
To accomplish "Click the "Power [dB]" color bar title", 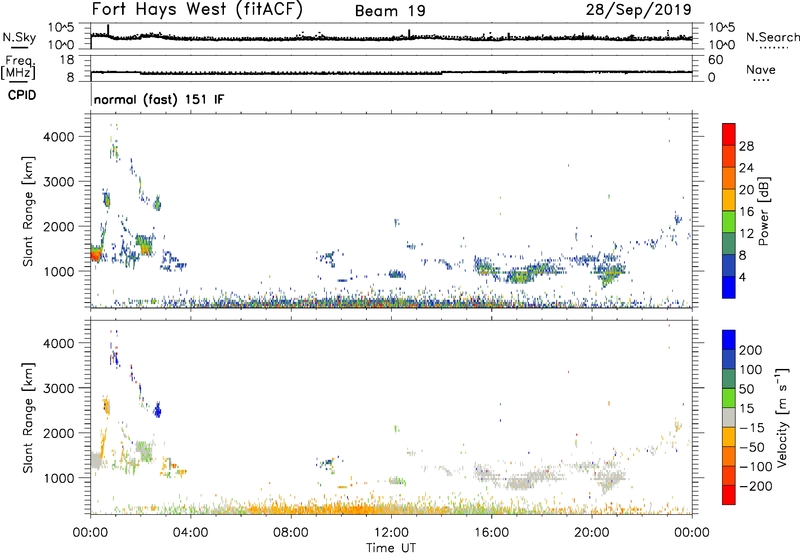I will 764,211.
